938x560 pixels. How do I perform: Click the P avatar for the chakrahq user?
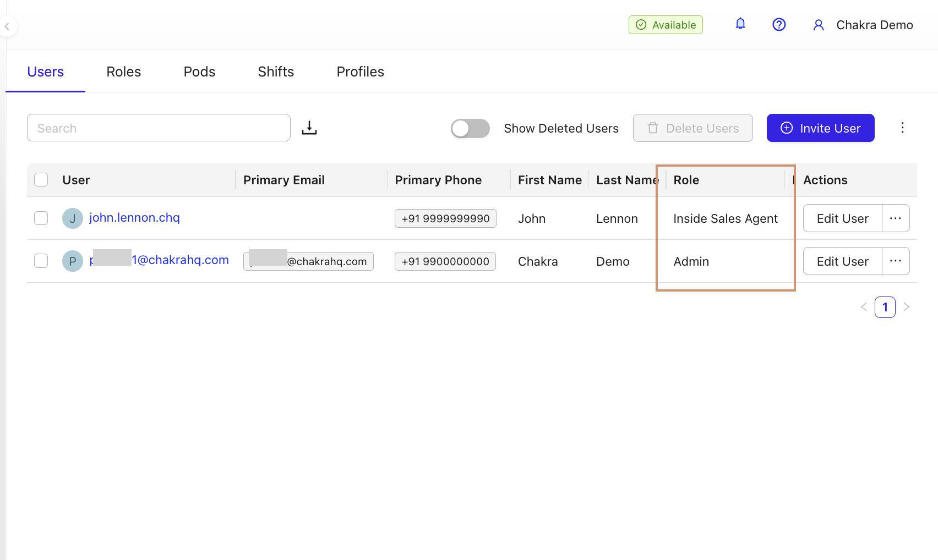coord(72,261)
